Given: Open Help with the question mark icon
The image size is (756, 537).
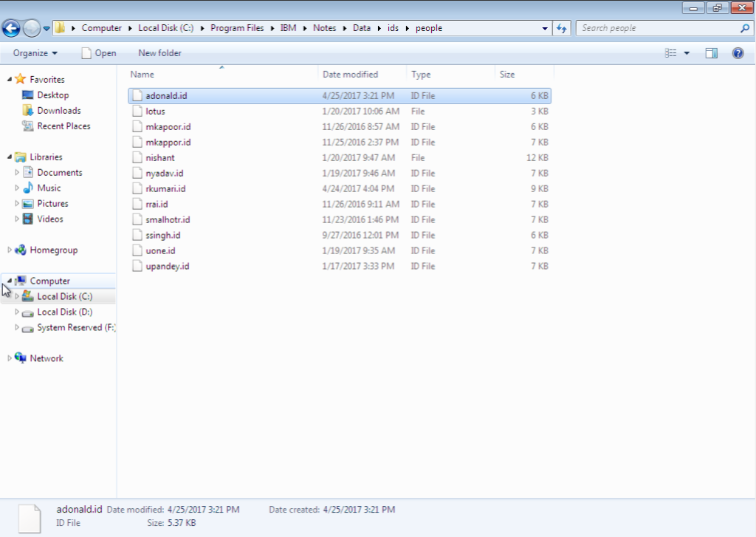Looking at the screenshot, I should pyautogui.click(x=738, y=53).
